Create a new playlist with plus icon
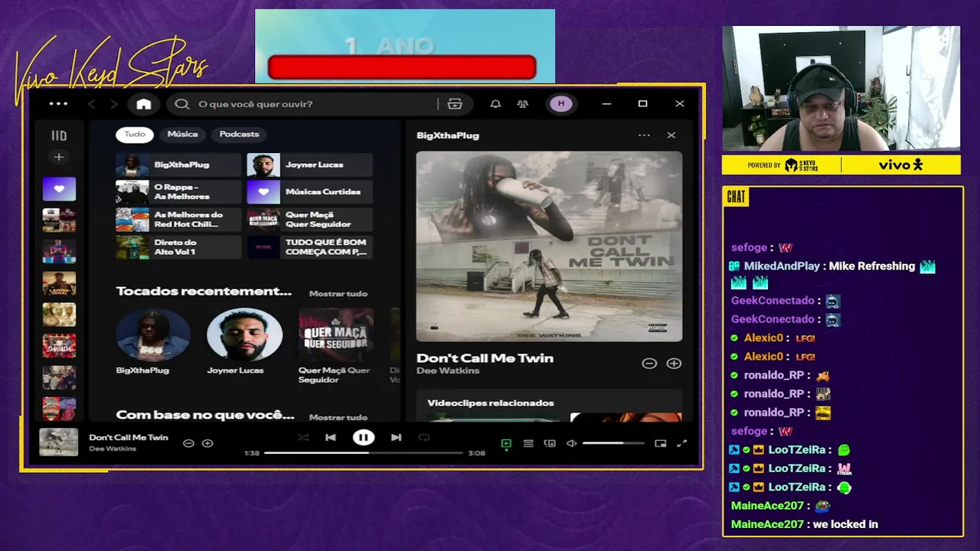This screenshot has height=551, width=980. point(59,157)
